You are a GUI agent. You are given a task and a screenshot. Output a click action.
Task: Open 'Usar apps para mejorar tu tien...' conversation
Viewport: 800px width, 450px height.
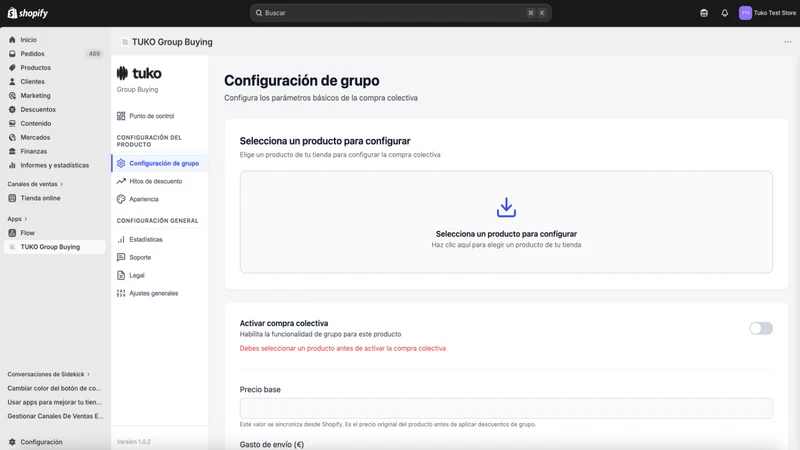click(55, 402)
